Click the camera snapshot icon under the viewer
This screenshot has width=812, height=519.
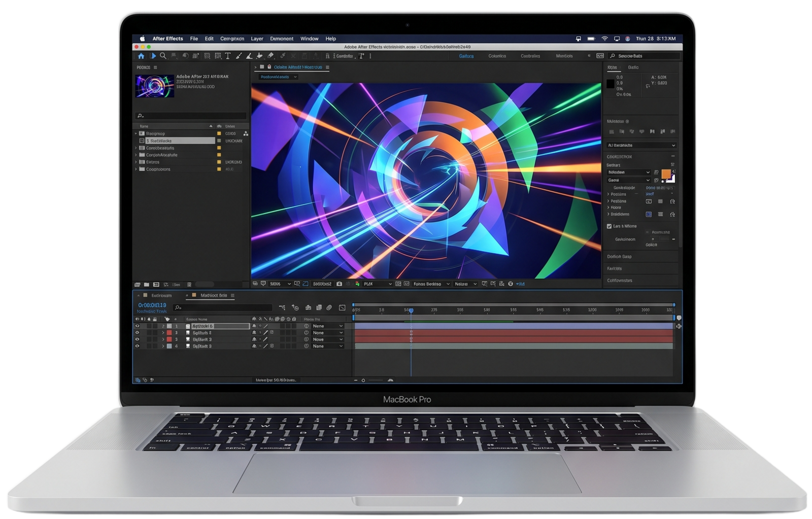coord(340,284)
